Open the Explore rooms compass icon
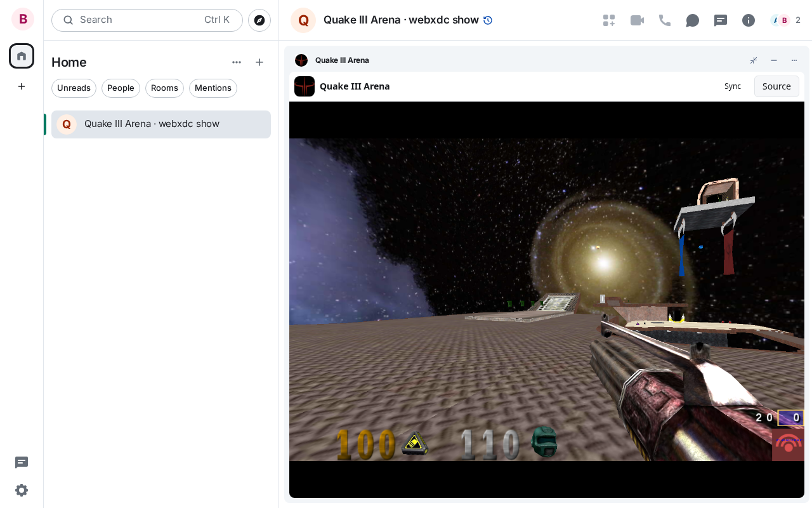The image size is (812, 508). tap(259, 20)
